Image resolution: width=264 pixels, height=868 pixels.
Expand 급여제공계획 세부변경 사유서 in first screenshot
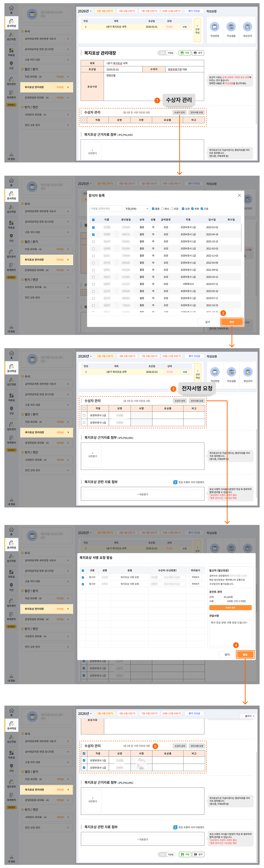pos(46,39)
